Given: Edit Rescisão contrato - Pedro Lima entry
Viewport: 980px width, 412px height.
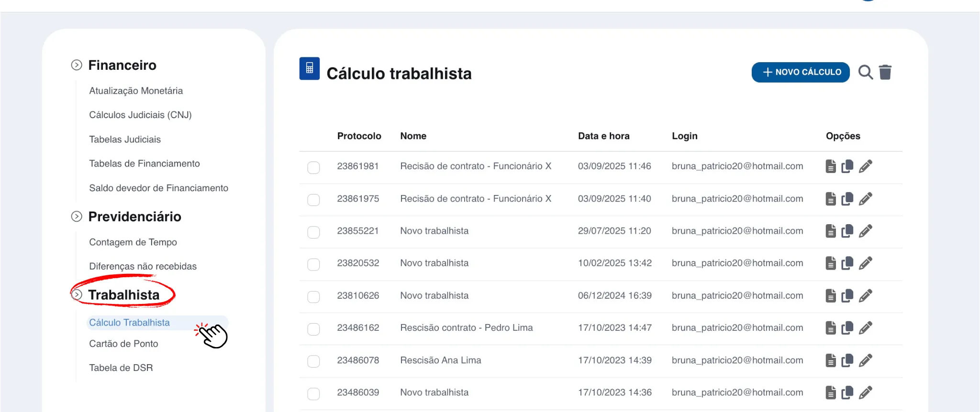Looking at the screenshot, I should click(865, 328).
